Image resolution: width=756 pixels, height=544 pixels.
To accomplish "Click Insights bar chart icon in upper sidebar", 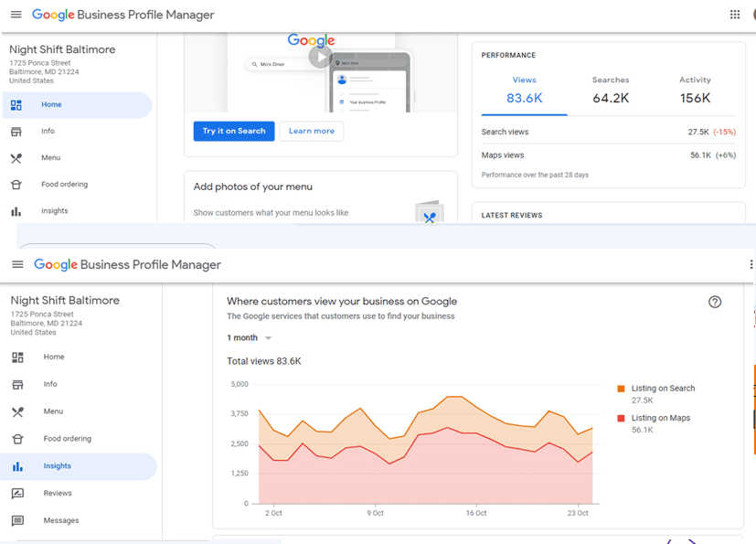I will 16,211.
